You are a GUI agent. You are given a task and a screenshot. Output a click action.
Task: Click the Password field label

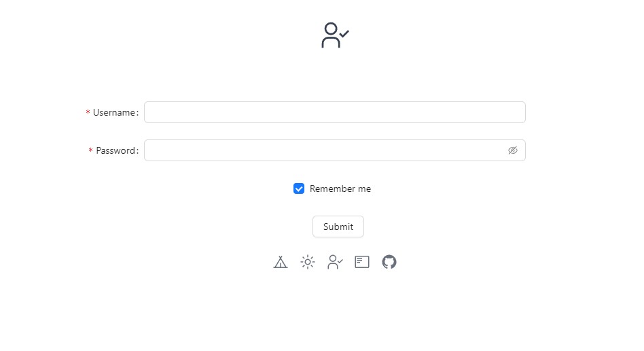click(115, 150)
